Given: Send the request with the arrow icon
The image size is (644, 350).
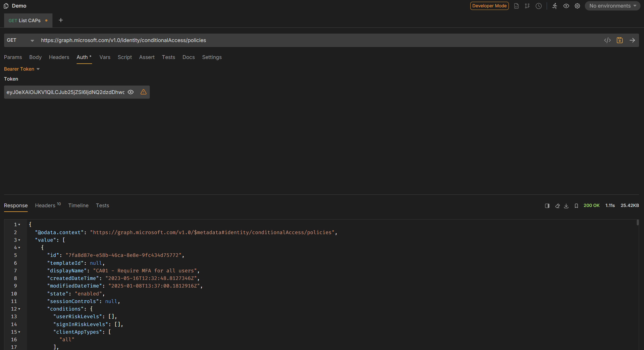Looking at the screenshot, I should click(632, 40).
